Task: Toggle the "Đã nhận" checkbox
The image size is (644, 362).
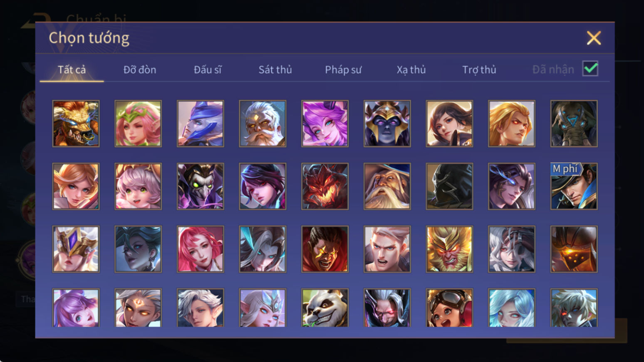Action: pos(590,69)
